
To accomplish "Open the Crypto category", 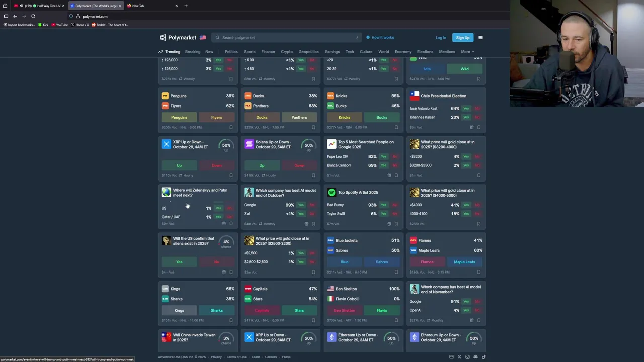I will pos(287,52).
